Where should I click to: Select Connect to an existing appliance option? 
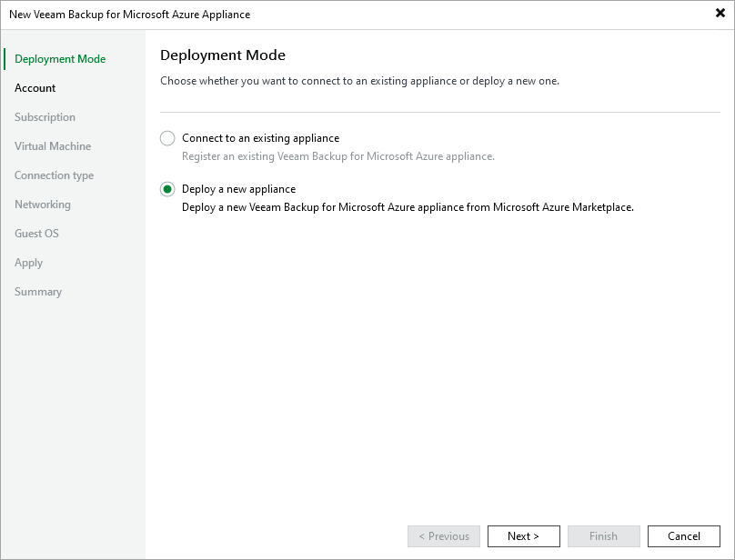[167, 138]
